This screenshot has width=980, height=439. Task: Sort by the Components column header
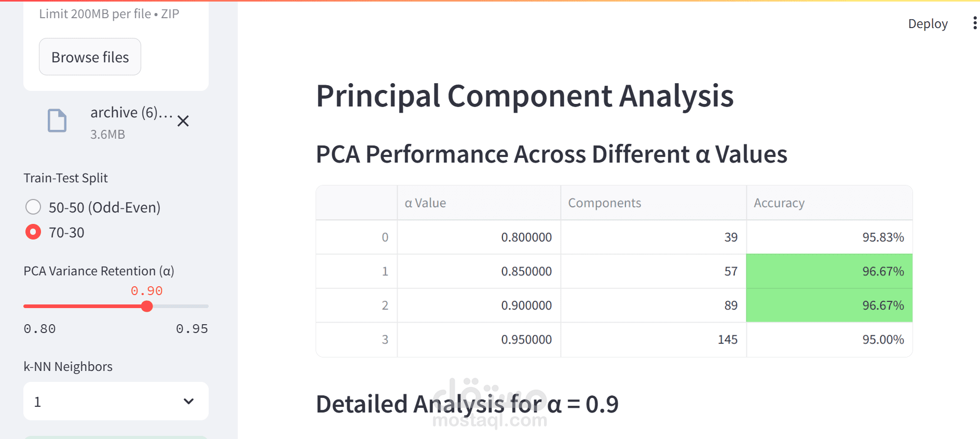(x=654, y=203)
